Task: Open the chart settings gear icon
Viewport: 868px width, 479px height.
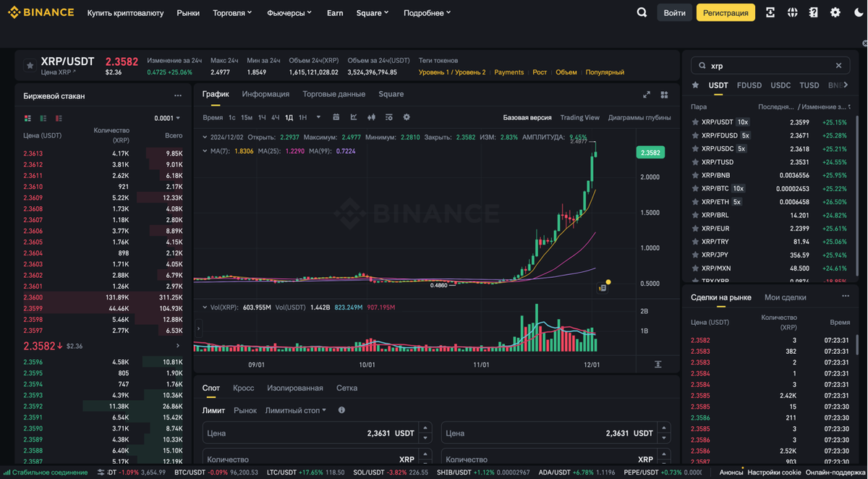Action: pyautogui.click(x=407, y=117)
